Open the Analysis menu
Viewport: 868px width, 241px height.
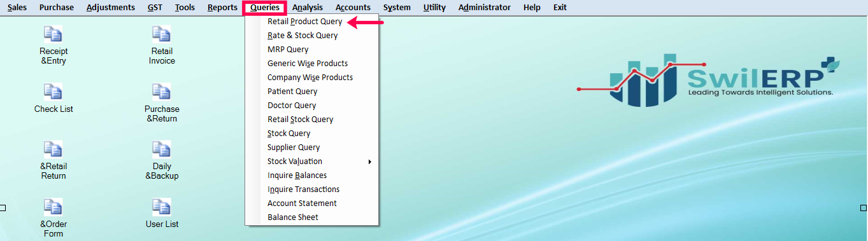point(308,8)
